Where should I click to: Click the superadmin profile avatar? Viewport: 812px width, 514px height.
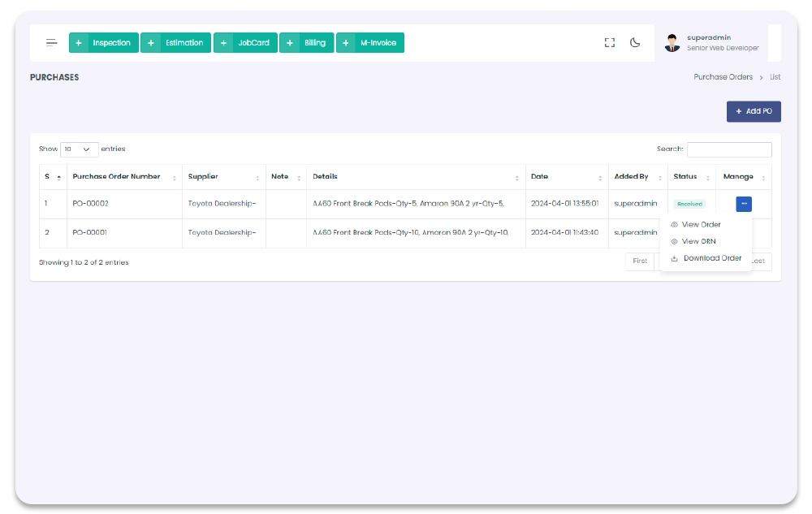pyautogui.click(x=672, y=43)
